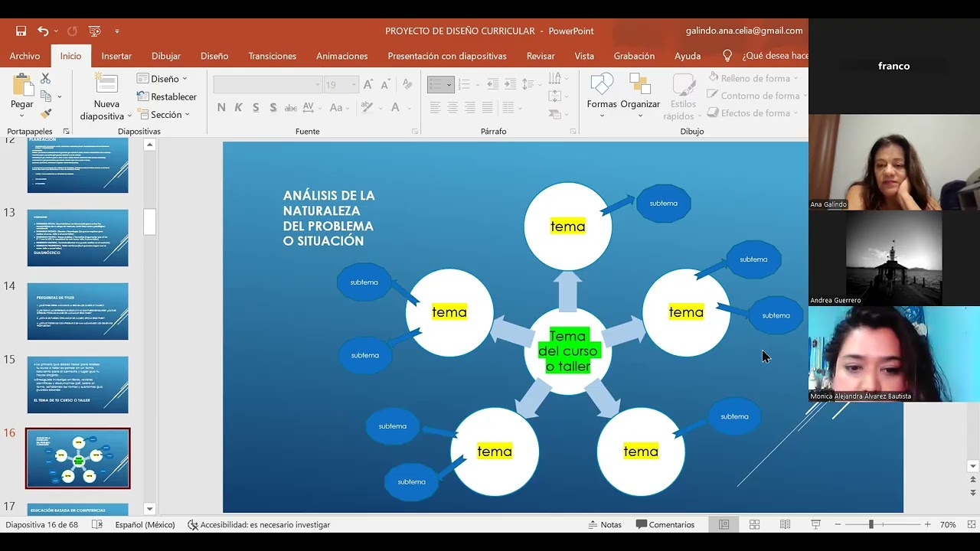Screen dimensions: 980x551
Task: Start presentation from beginning icon
Action: click(x=94, y=31)
